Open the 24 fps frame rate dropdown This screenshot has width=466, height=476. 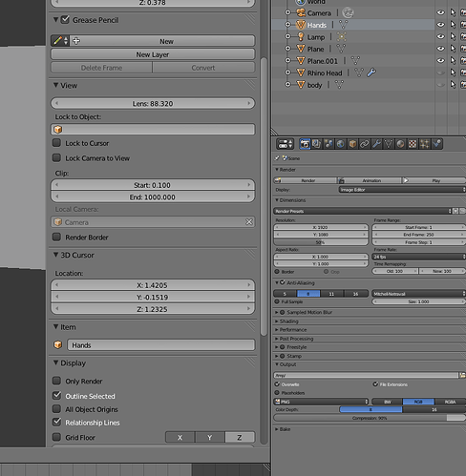418,257
